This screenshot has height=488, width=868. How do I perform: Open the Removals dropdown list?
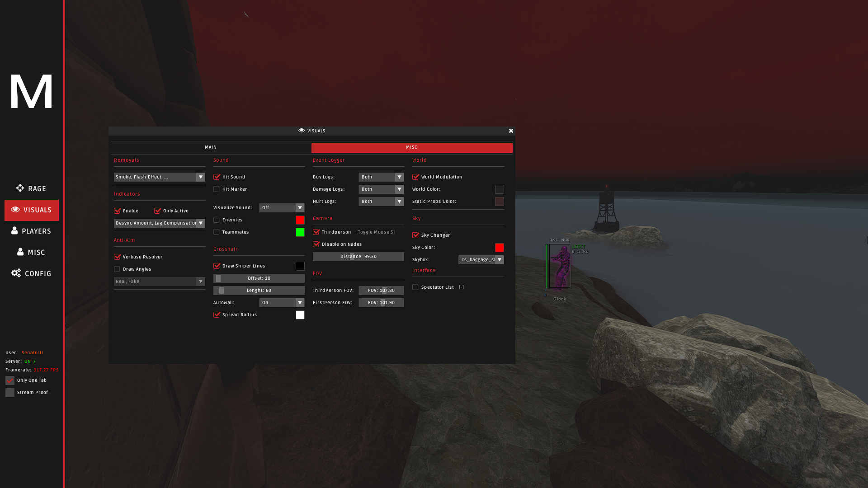click(x=159, y=177)
